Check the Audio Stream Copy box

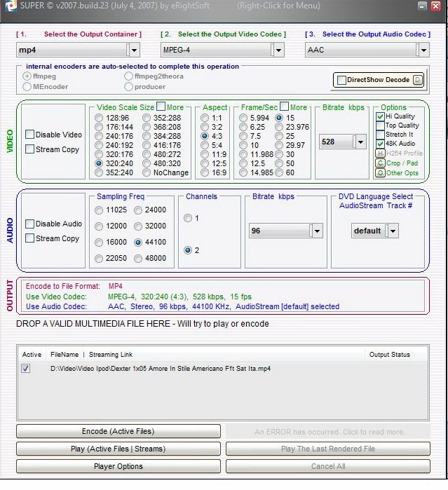[30, 238]
